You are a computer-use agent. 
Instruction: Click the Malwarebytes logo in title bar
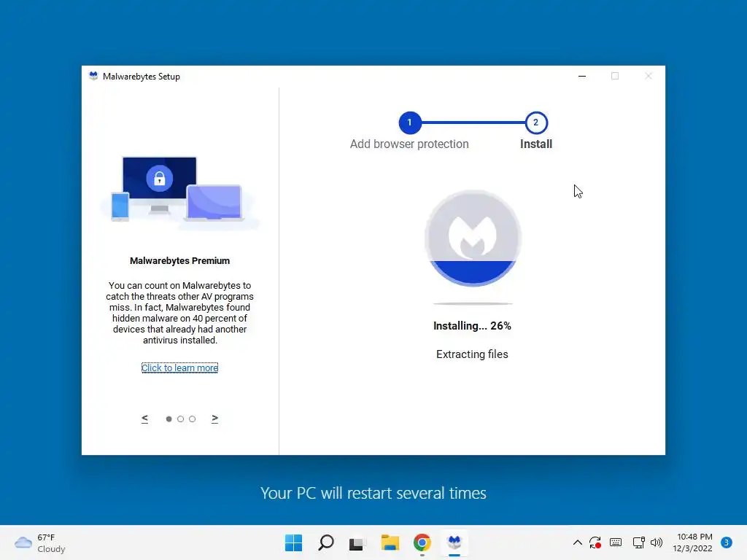pos(93,76)
